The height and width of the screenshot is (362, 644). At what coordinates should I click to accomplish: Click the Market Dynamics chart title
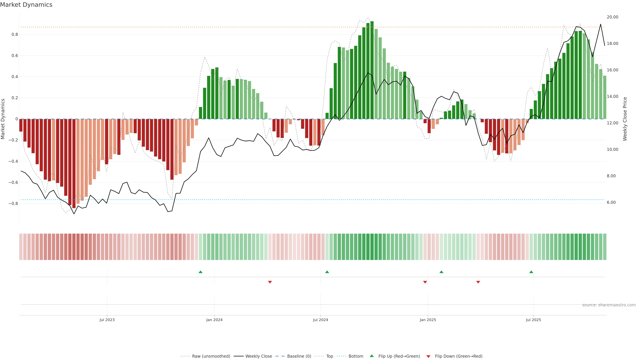tap(26, 5)
